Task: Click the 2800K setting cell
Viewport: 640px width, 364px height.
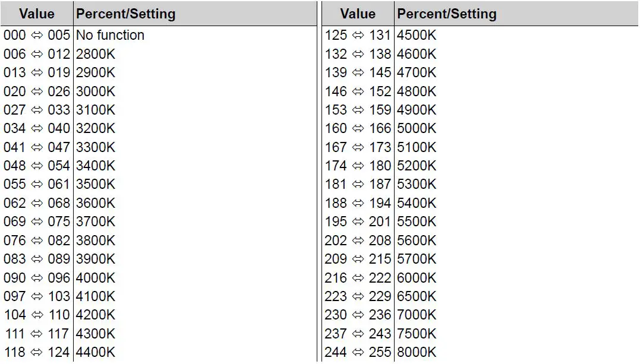Action: pyautogui.click(x=96, y=54)
